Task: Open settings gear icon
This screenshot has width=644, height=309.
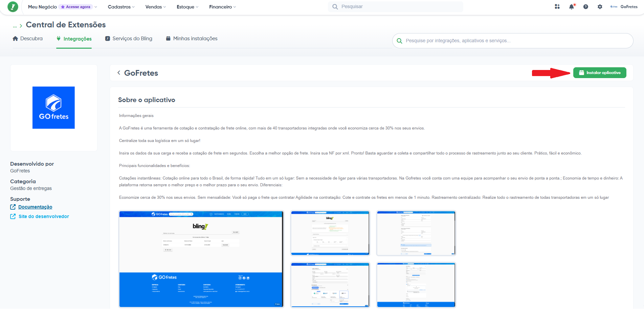Action: pyautogui.click(x=600, y=7)
